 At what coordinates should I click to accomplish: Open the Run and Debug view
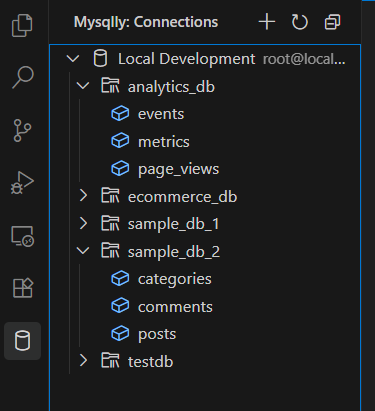[x=22, y=183]
